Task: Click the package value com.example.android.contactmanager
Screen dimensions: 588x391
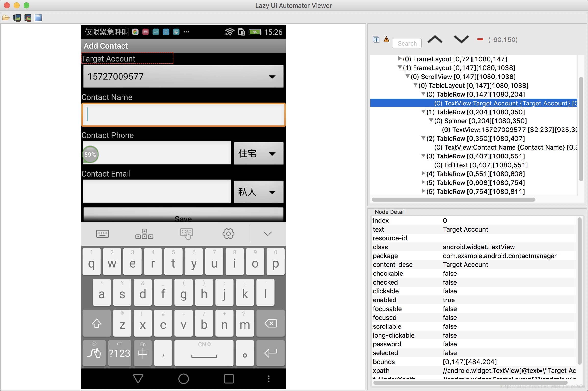Action: 499,256
